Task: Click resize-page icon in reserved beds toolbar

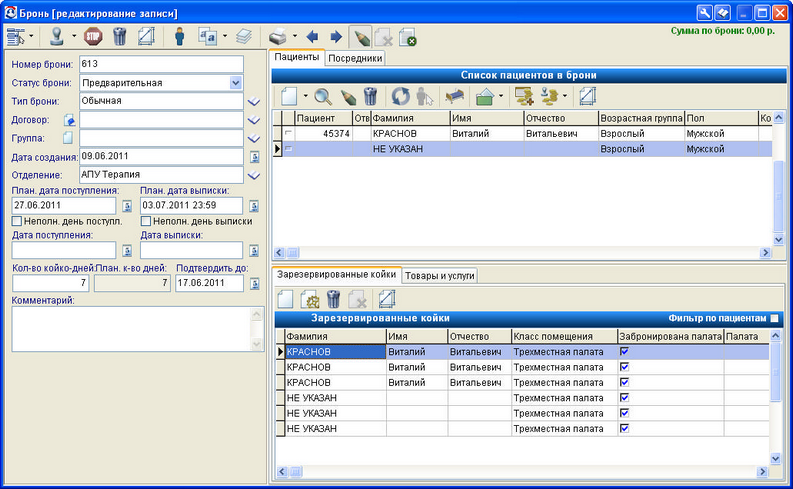Action: point(387,299)
